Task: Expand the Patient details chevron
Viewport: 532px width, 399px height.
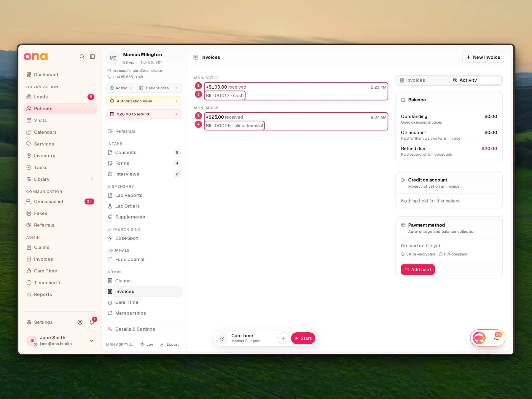Action: point(176,88)
